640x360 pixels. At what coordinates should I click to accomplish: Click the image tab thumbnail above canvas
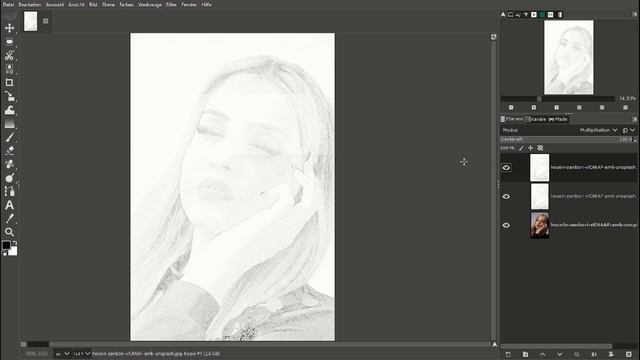[31, 21]
